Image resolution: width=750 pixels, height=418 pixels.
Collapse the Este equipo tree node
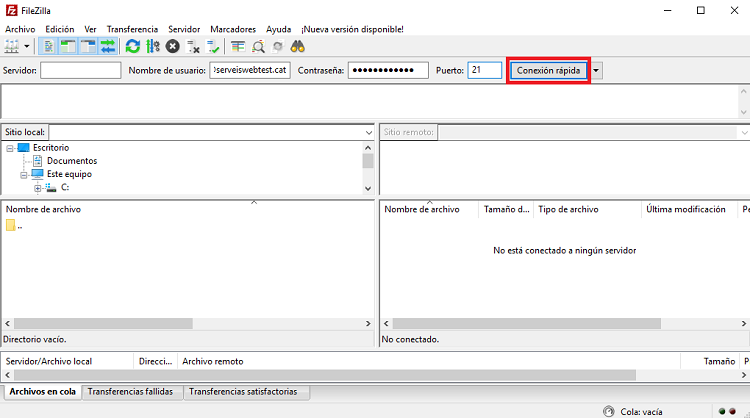[x=23, y=175]
